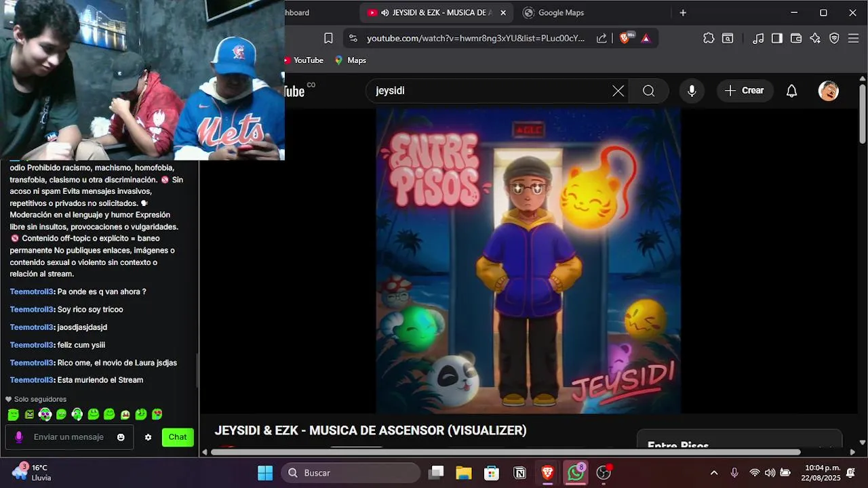
Task: Select the heart-eyes green emote
Action: (157, 415)
